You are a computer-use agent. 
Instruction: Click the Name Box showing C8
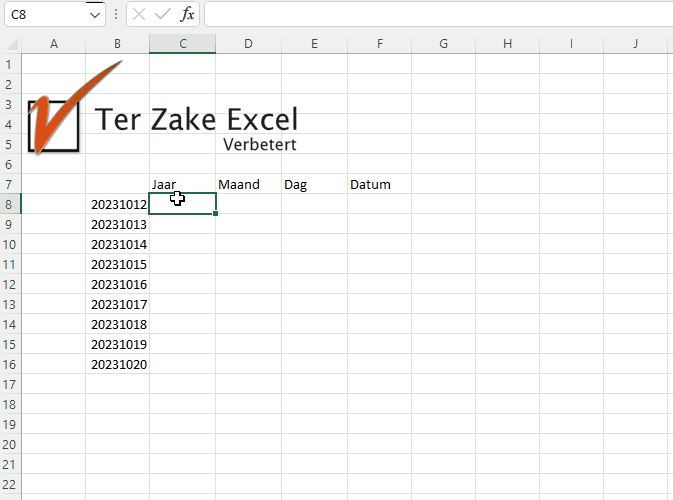click(47, 15)
